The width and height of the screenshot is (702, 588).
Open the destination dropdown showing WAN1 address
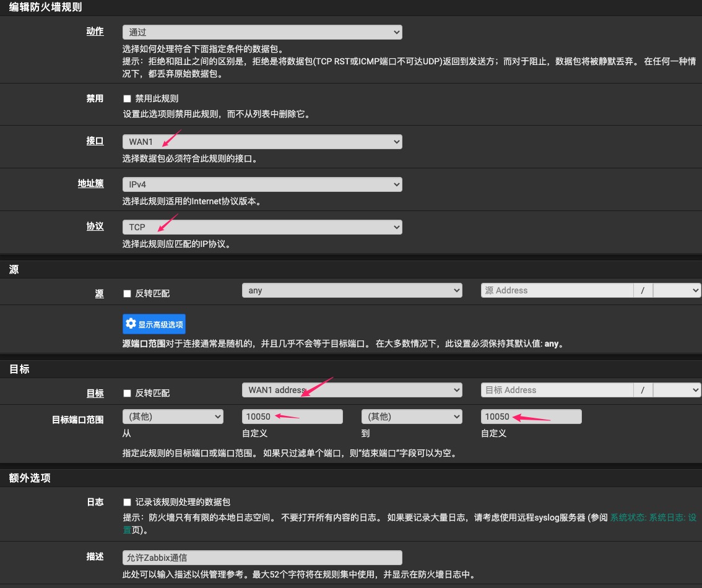pos(352,390)
